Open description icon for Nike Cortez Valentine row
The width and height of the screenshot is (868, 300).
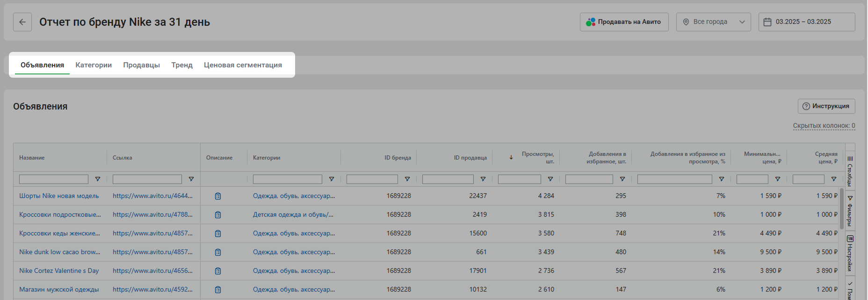(218, 271)
